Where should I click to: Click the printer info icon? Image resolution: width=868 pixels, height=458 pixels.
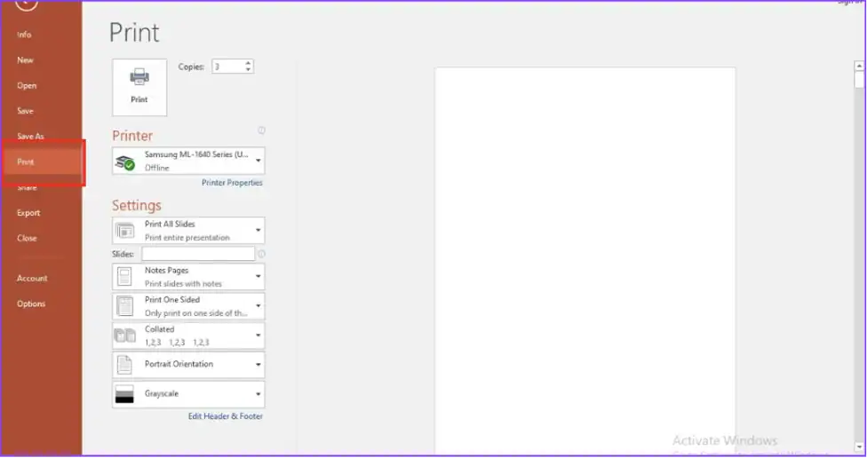click(x=261, y=130)
